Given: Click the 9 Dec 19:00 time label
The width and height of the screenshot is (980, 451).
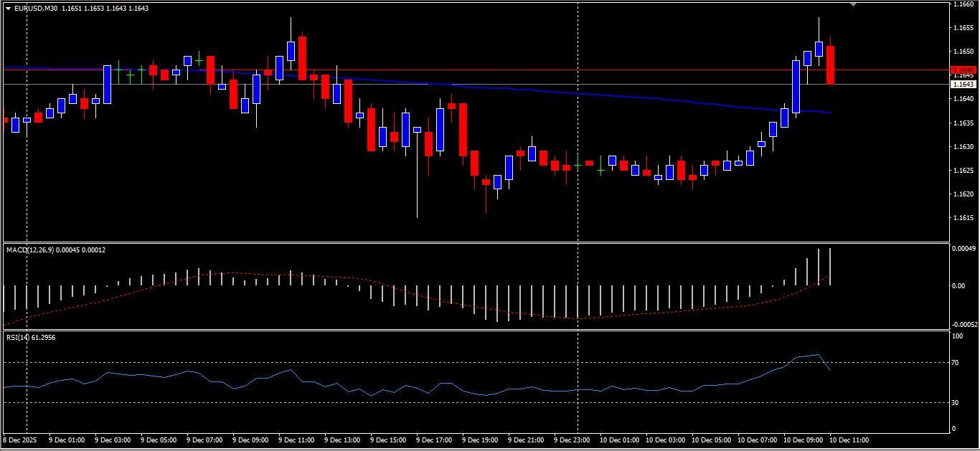Looking at the screenshot, I should click(x=480, y=440).
